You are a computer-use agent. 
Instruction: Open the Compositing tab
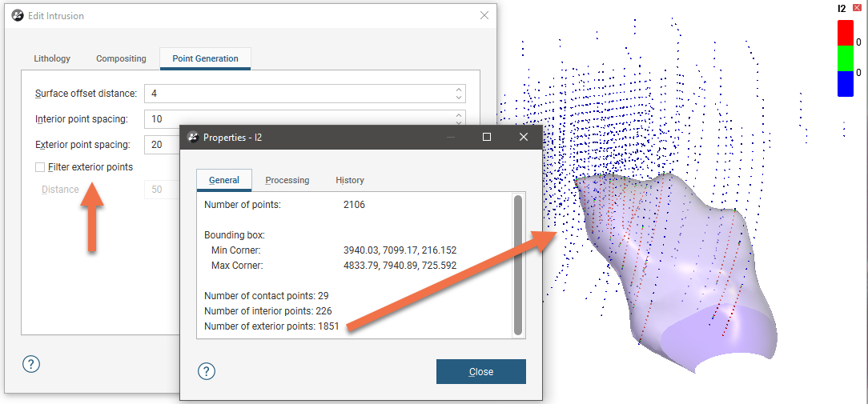(121, 58)
